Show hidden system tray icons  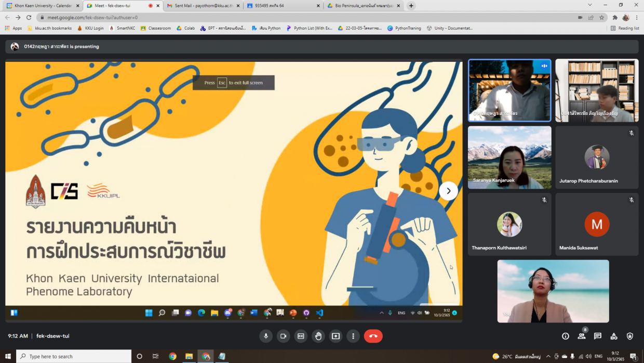tap(548, 356)
